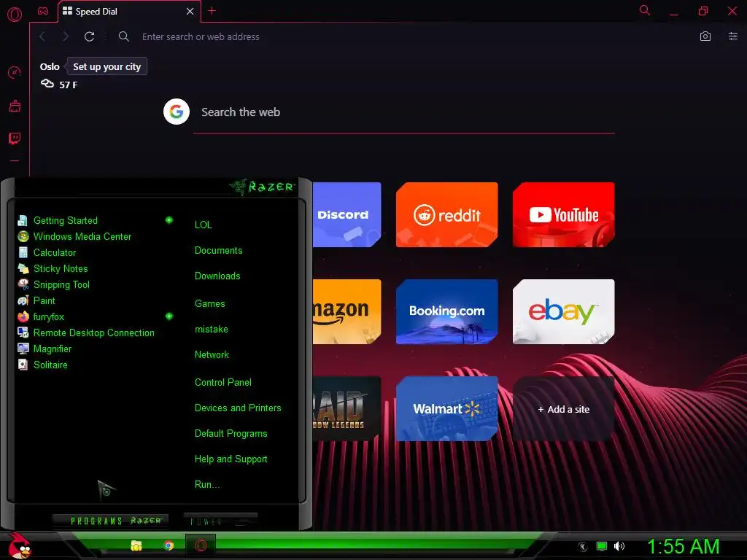
Task: Switch to Opera taskbar icon
Action: coord(201,545)
